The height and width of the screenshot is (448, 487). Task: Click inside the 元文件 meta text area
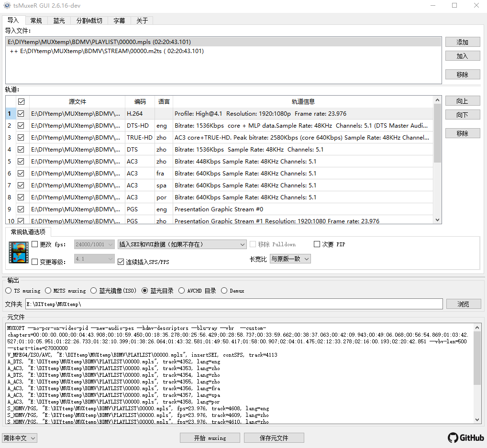click(240, 374)
